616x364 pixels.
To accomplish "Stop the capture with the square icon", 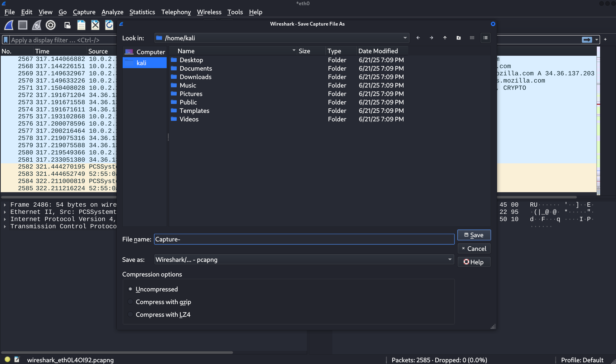I will (x=23, y=25).
